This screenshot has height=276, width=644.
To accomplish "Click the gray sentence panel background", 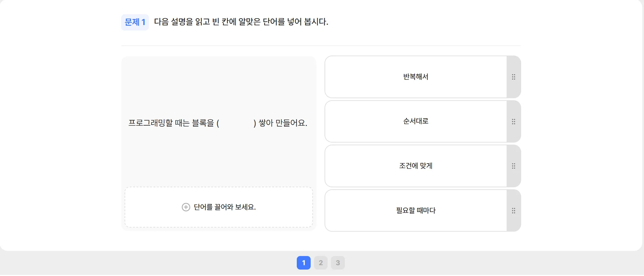I will 219,85.
